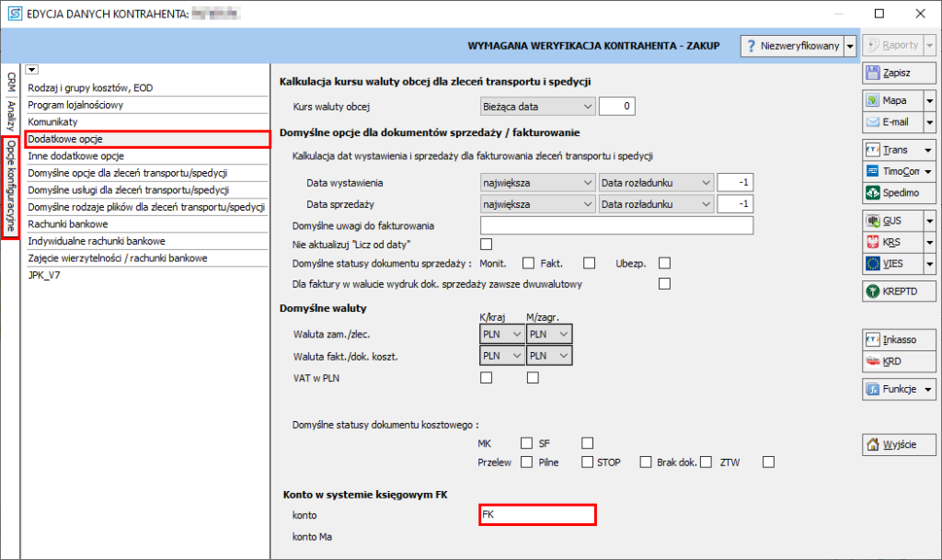The height and width of the screenshot is (560, 942).
Task: Switch to the CRM side tab
Action: pos(10,83)
